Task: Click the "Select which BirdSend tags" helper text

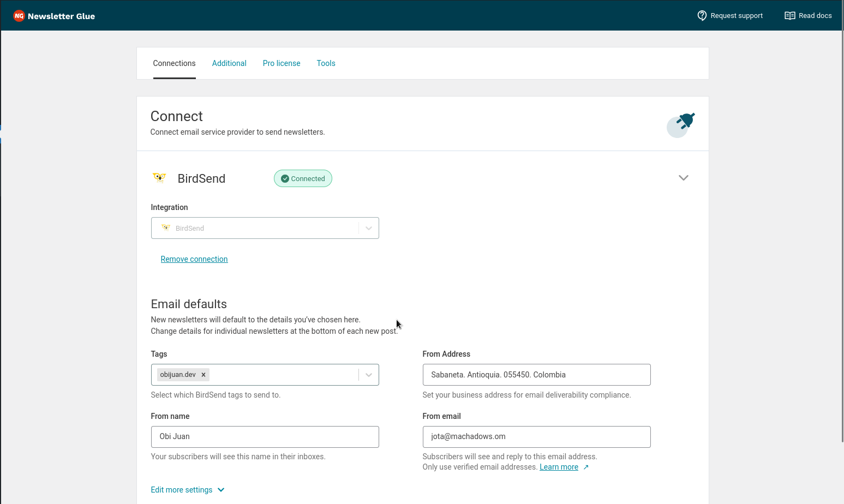Action: point(216,395)
